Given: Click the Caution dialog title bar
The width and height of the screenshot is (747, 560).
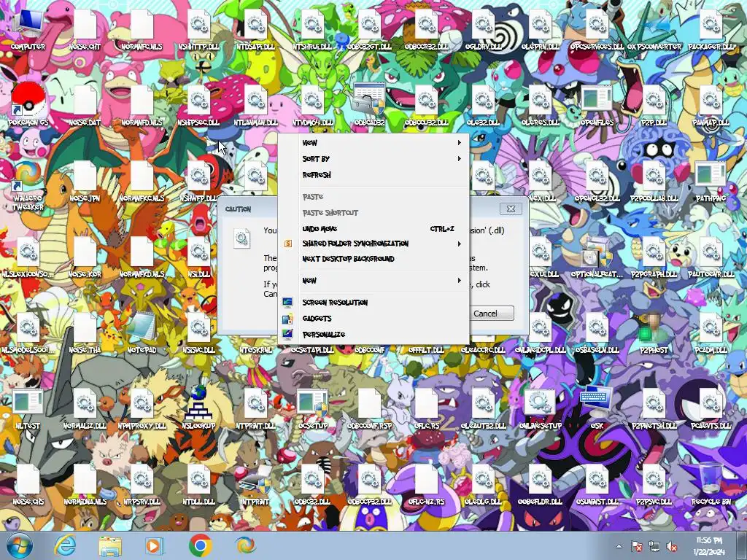Looking at the screenshot, I should pos(248,209).
